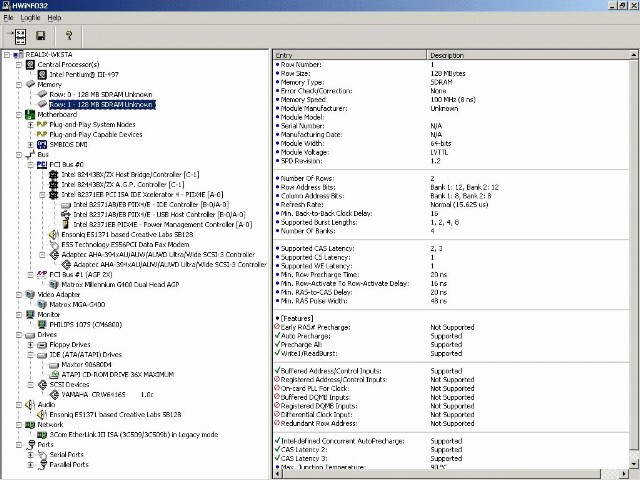Click the PCI Bus #0 icon
This screenshot has height=480, width=640.
point(42,164)
